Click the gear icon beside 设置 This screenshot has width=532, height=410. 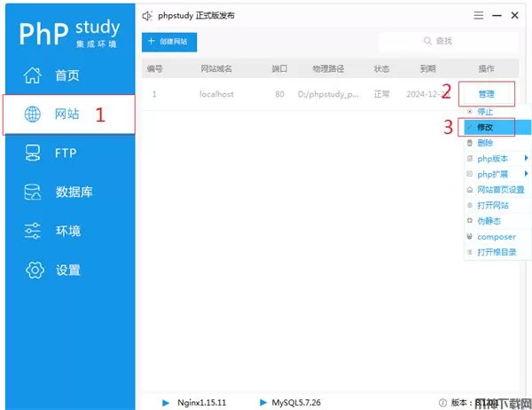[35, 270]
